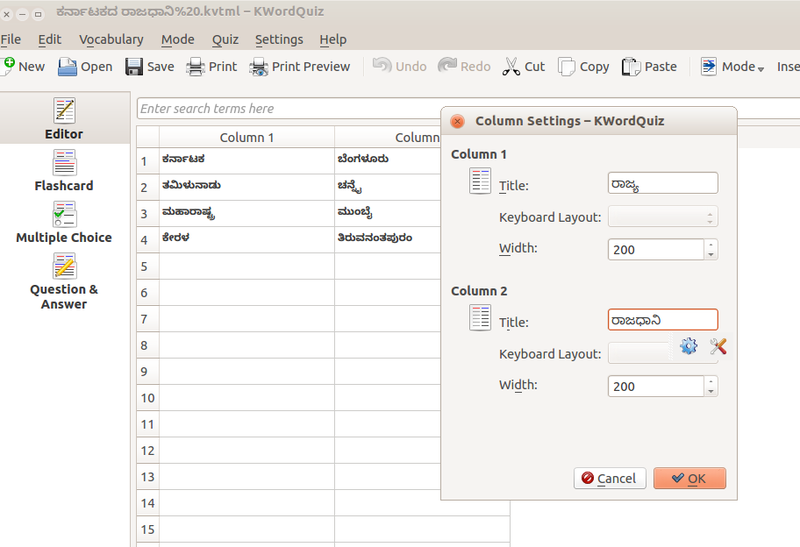Increase Column 2 Width with up arrow

click(711, 381)
